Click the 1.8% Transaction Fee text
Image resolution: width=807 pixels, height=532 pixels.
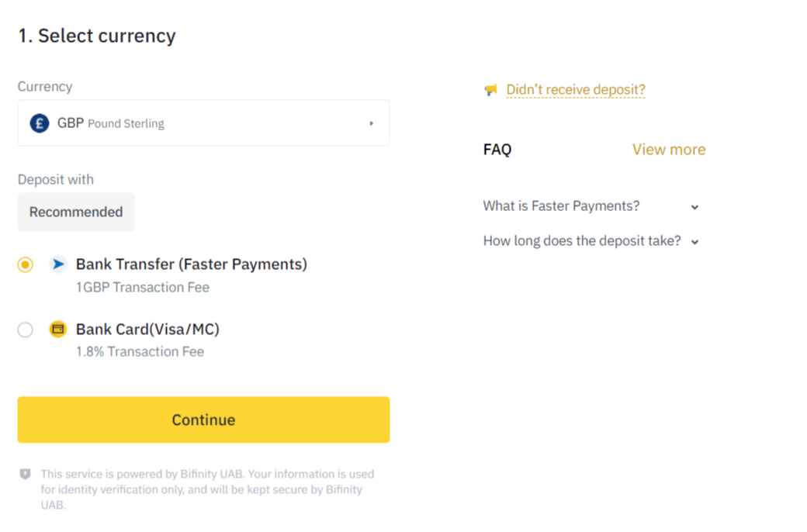[140, 351]
